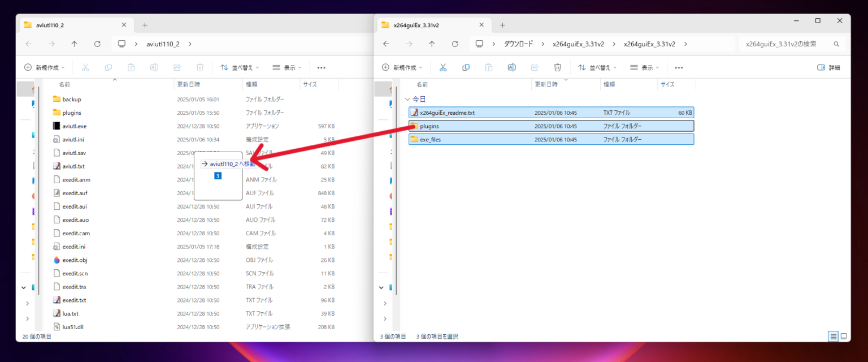Collapse the 今日 group header

[x=408, y=99]
